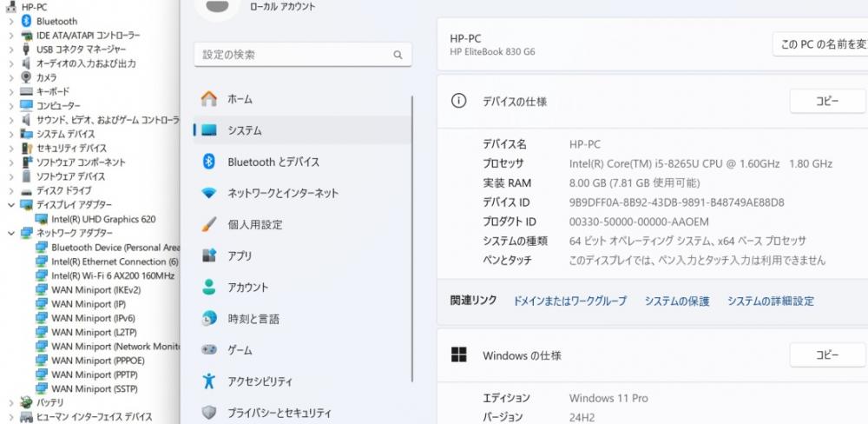This screenshot has width=868, height=424.
Task: Click the search magnifier icon in the settings search box
Action: [x=398, y=55]
